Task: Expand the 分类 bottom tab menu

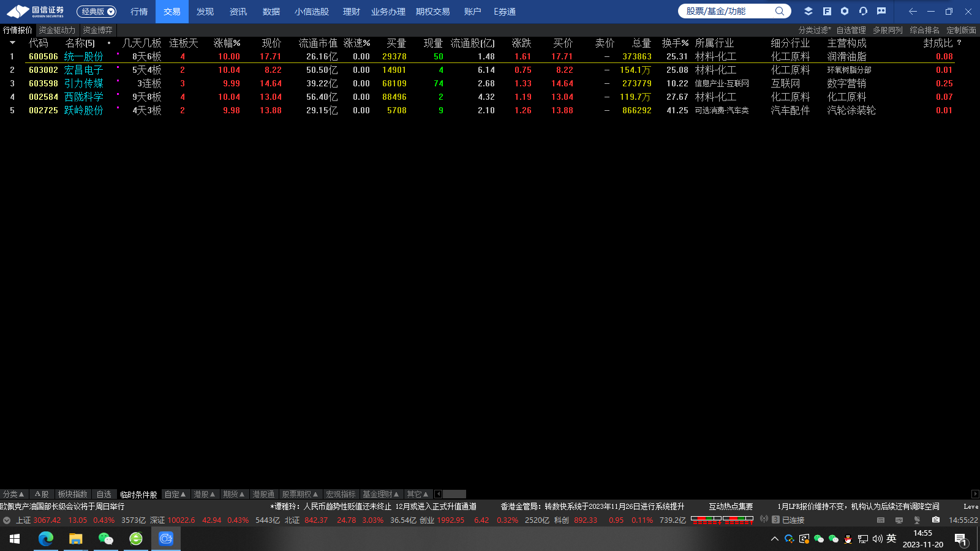Action: [13, 494]
